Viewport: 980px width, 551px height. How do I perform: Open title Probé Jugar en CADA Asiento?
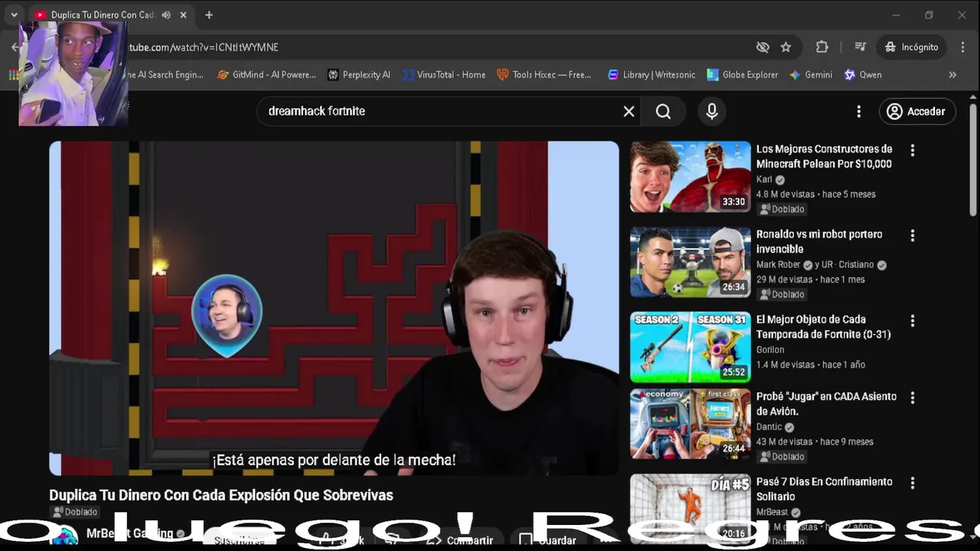pyautogui.click(x=826, y=404)
